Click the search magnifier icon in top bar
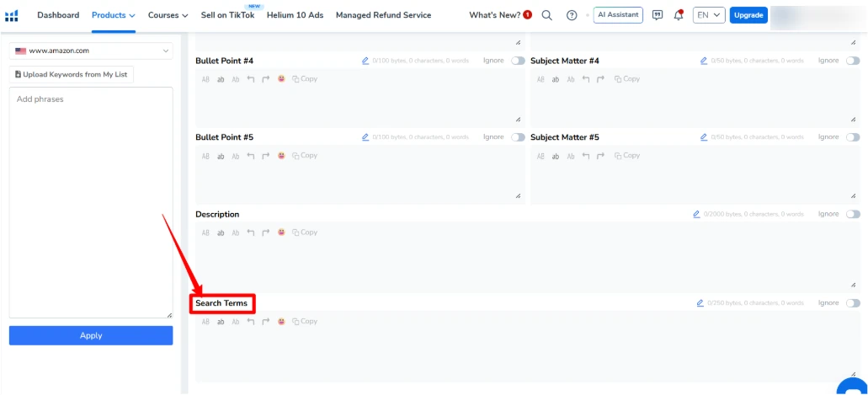This screenshot has height=395, width=868. [547, 15]
